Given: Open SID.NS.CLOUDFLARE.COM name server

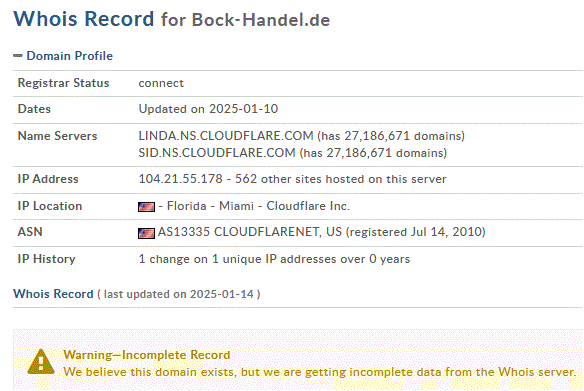Looking at the screenshot, I should [217, 153].
